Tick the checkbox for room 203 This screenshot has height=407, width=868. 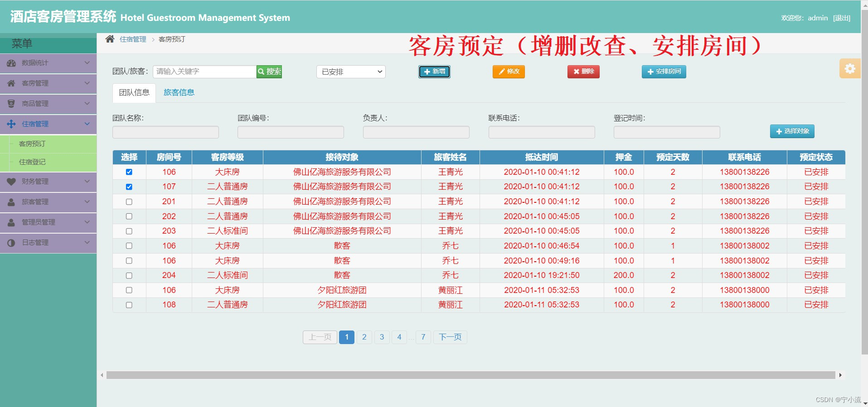coord(129,231)
